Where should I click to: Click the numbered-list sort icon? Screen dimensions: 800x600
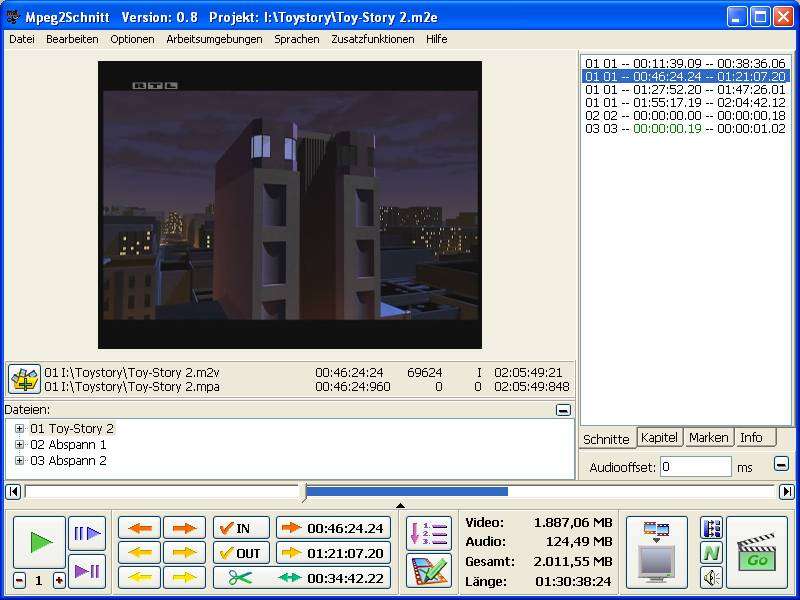tap(429, 533)
